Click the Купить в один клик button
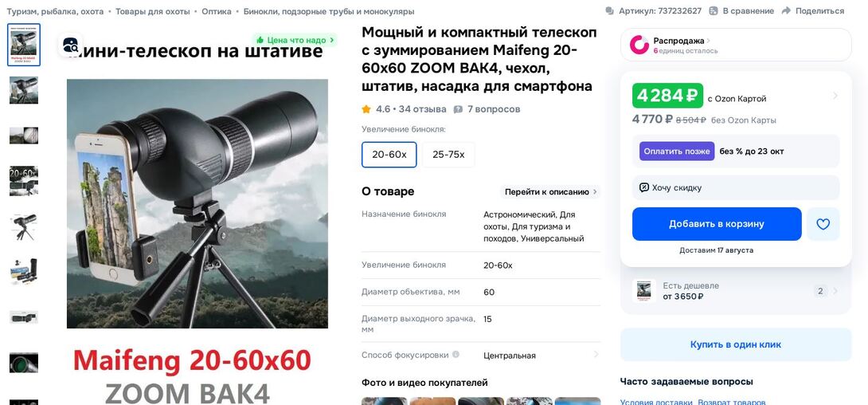The image size is (868, 405). 736,344
